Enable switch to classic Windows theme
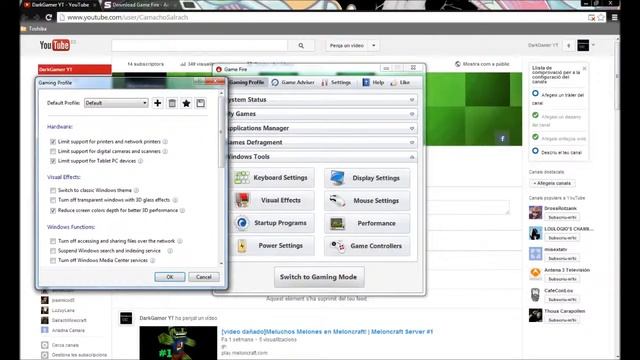This screenshot has height=360, width=640. [53, 191]
